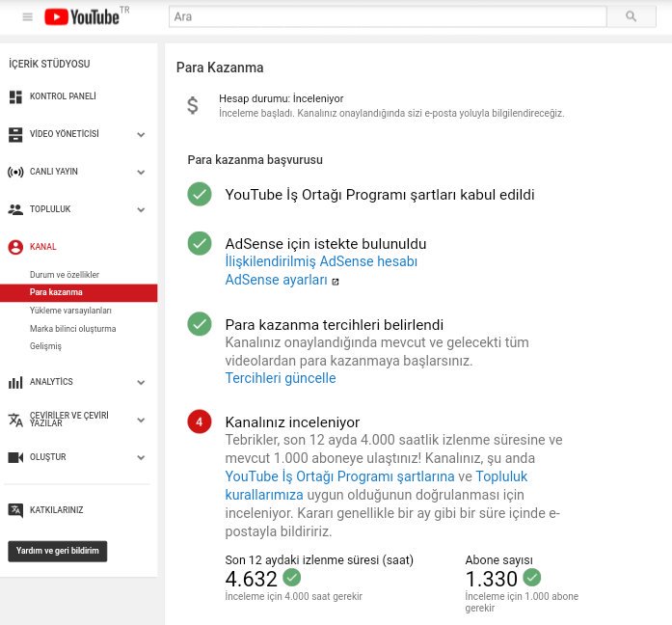Open Marka bilinci oluşturma
Image resolution: width=672 pixels, height=625 pixels.
[x=73, y=329]
